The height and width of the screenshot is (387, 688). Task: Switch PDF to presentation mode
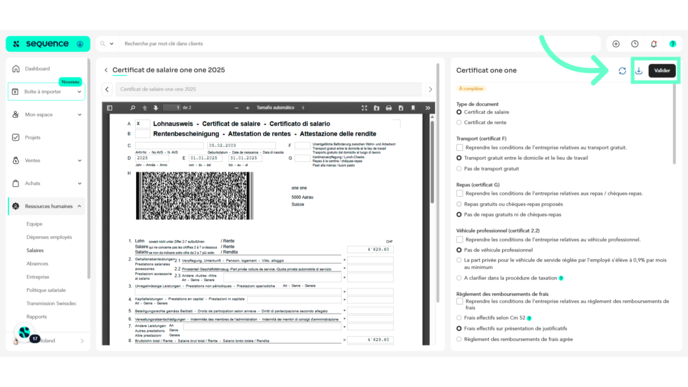point(364,108)
